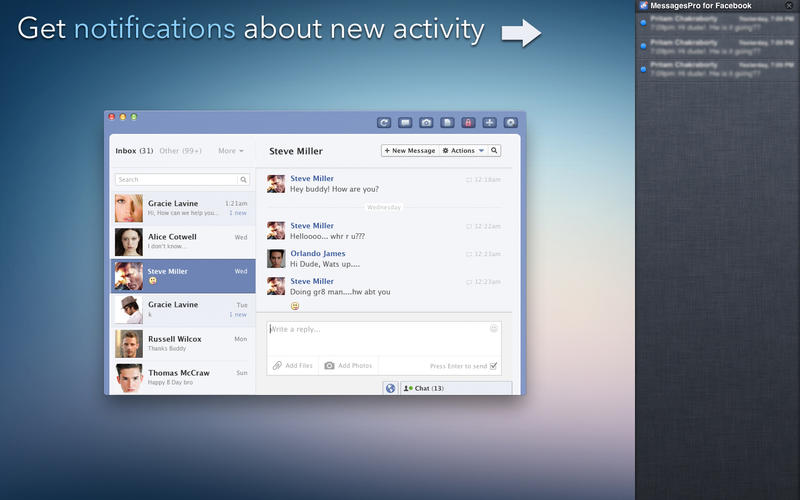800x500 pixels.
Task: Switch to the Inbox (31) tab
Action: [x=134, y=151]
